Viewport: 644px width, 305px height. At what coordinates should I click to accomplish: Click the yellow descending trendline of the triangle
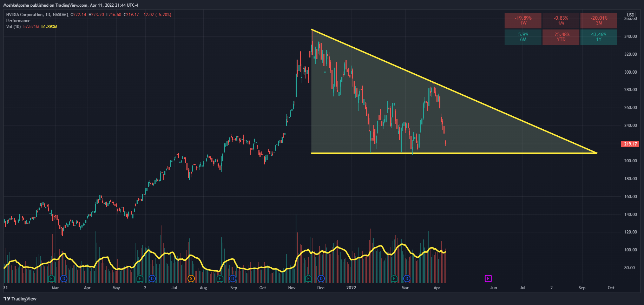(454, 91)
